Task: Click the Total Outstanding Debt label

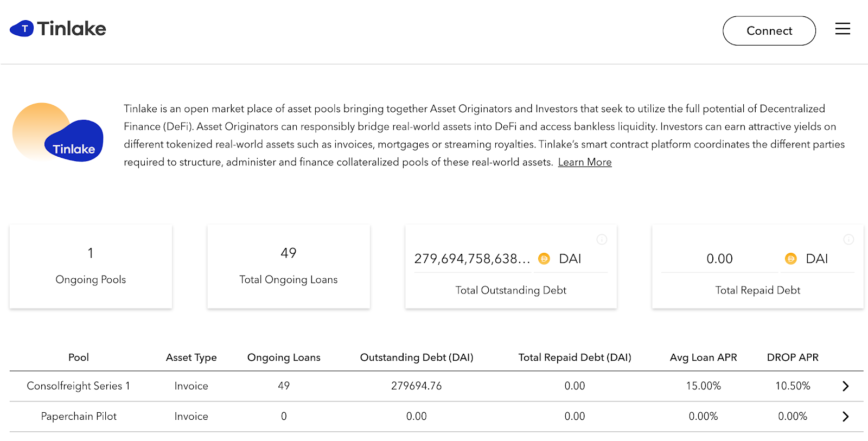Action: pyautogui.click(x=510, y=290)
